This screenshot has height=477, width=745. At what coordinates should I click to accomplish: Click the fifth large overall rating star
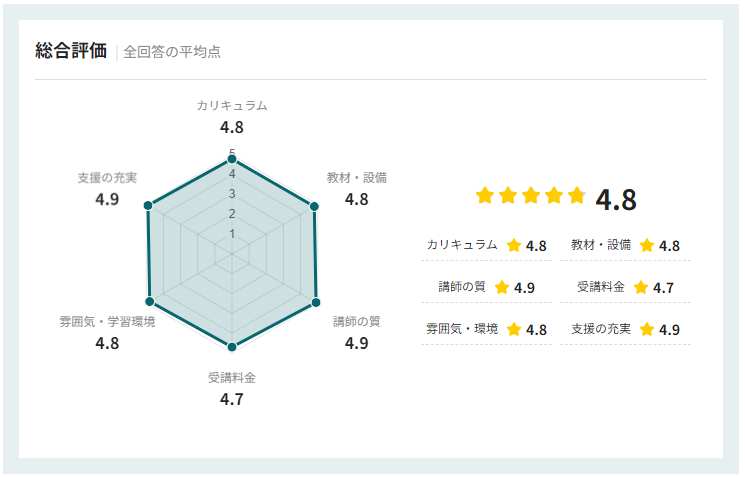coord(576,196)
